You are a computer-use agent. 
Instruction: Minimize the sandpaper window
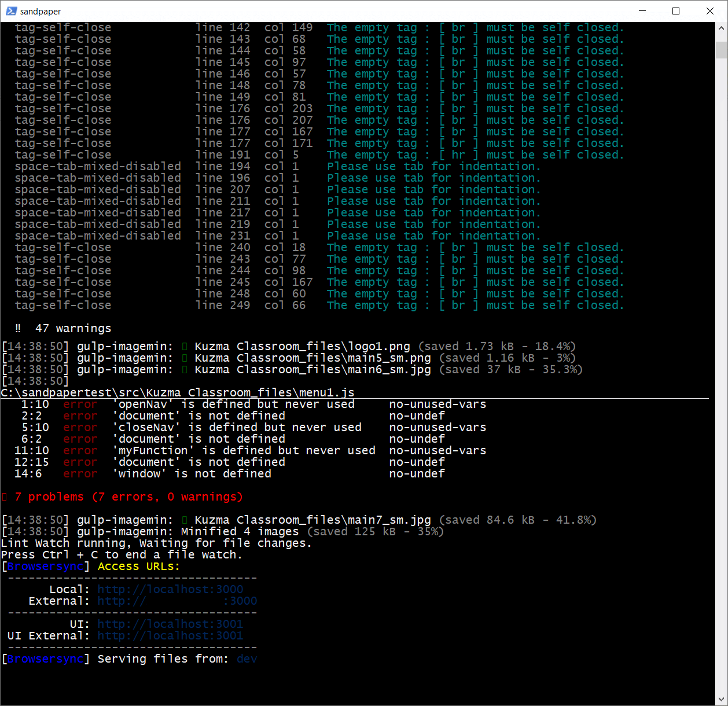click(x=642, y=11)
